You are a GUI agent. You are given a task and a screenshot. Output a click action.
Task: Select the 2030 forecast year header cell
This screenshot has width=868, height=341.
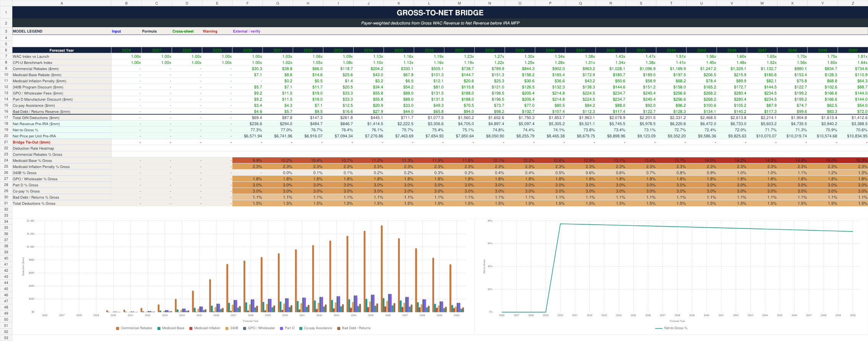[x=247, y=50]
